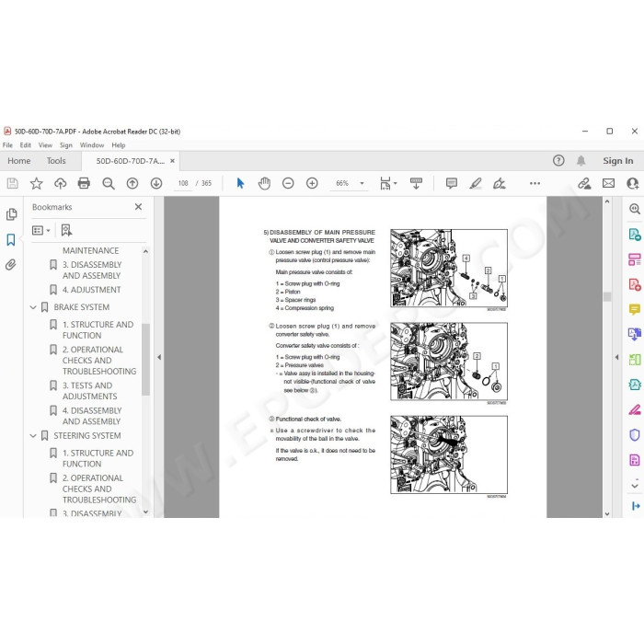Open bookmark options list menu

[40, 230]
